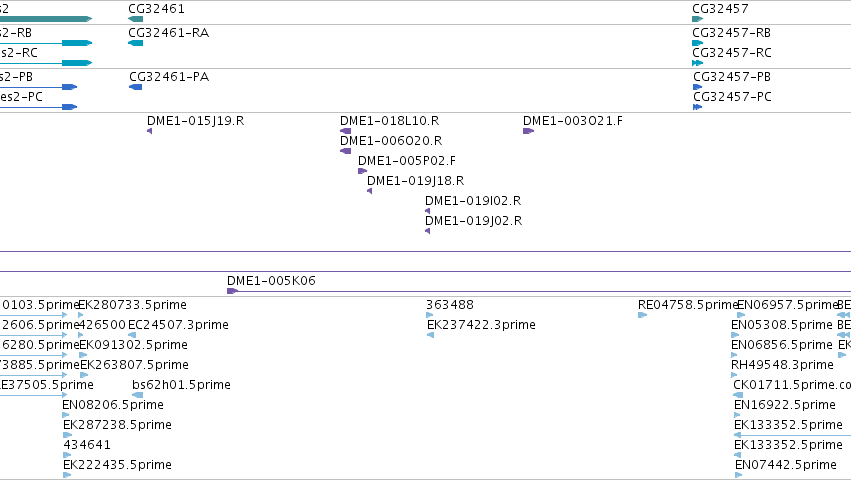
Task: Click the CG32461-RA transcript feature
Action: coord(136,43)
